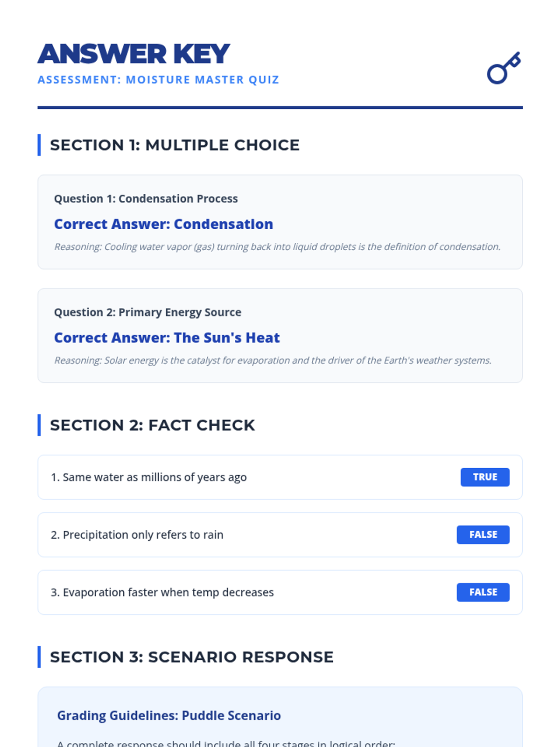Click the Precipitation only refers to rain statement
560x747 pixels.
click(x=137, y=535)
